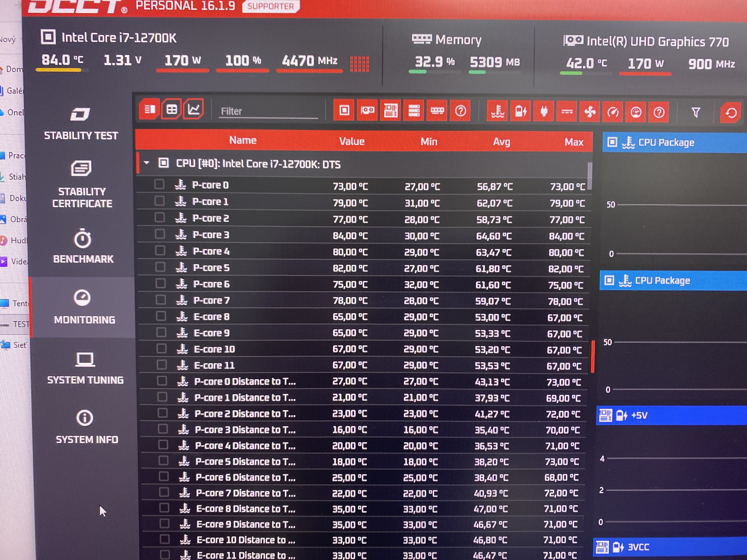This screenshot has height=560, width=747.
Task: Click the P-core 4 row name
Action: click(211, 251)
